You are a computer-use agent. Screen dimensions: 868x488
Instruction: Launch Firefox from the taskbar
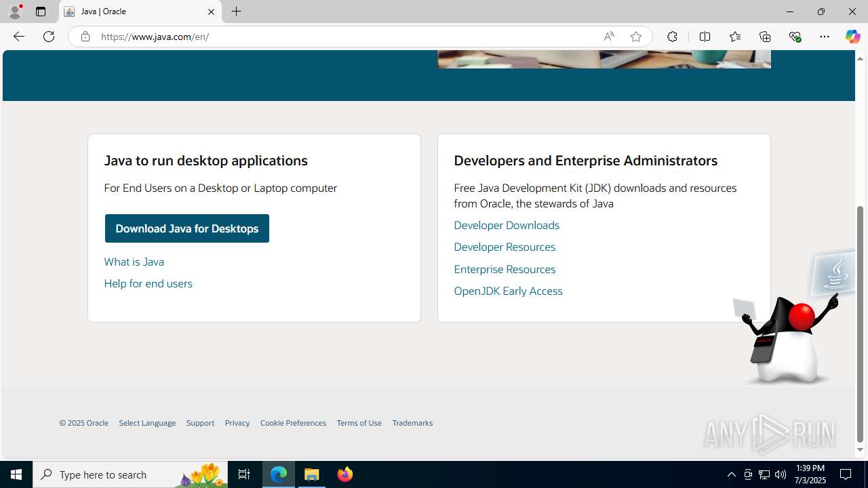tap(344, 474)
